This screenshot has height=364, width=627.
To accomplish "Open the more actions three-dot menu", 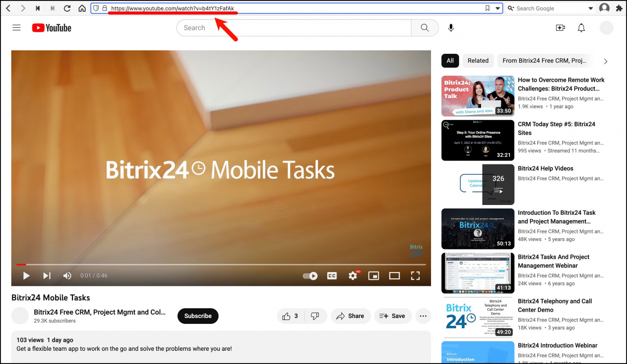I will click(423, 316).
